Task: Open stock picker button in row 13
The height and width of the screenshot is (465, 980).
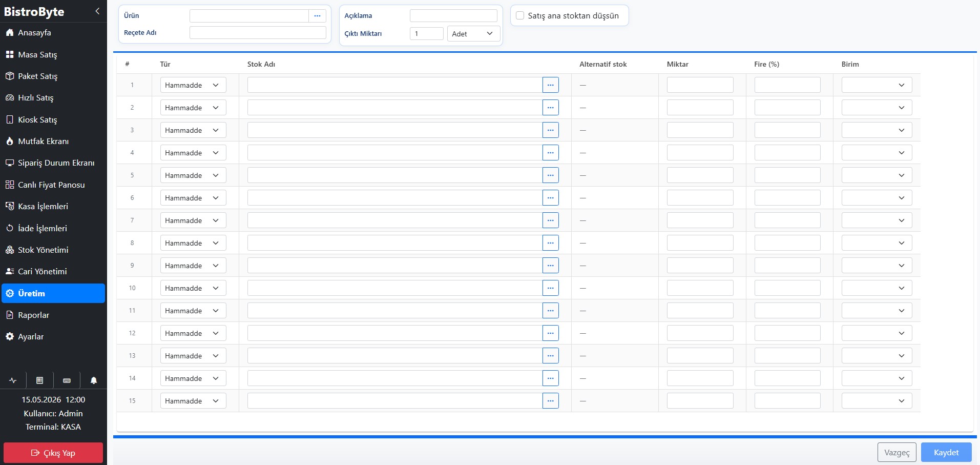Action: point(550,356)
